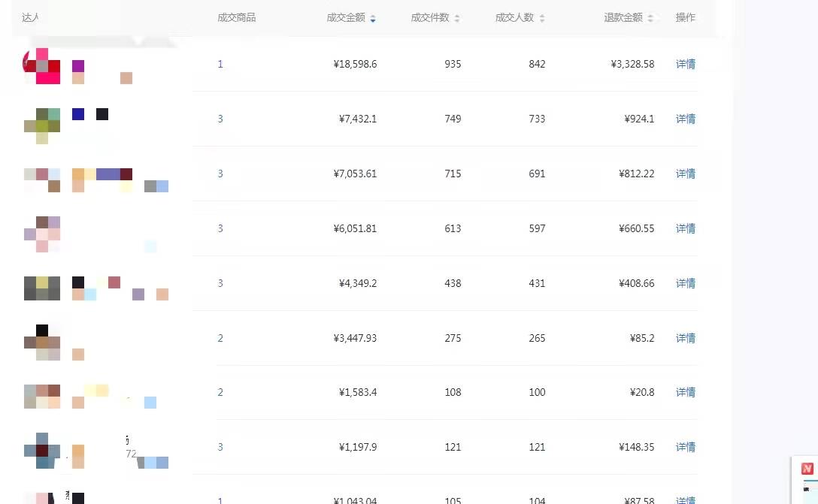Screen dimensions: 818x504
Task: Click the avatar in the ¥4,349.2 row
Action: (x=42, y=288)
